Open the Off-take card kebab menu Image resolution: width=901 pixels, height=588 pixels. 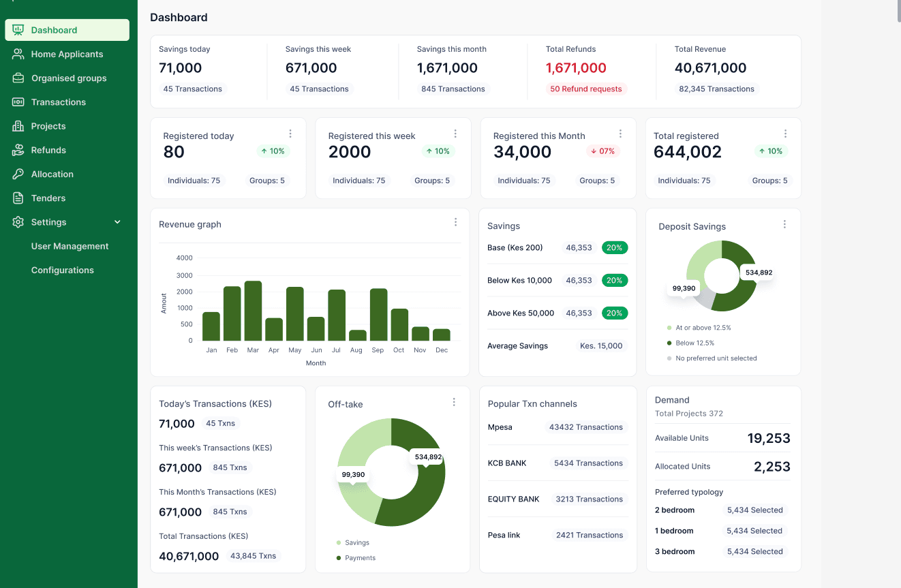click(454, 402)
